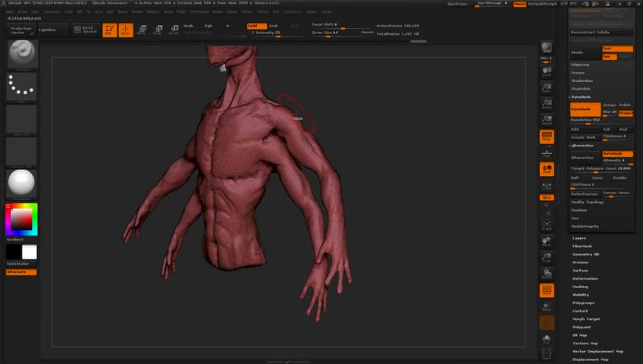643x364 pixels.
Task: Click the Xpose icon at bottom of right shelf
Action: click(x=547, y=355)
